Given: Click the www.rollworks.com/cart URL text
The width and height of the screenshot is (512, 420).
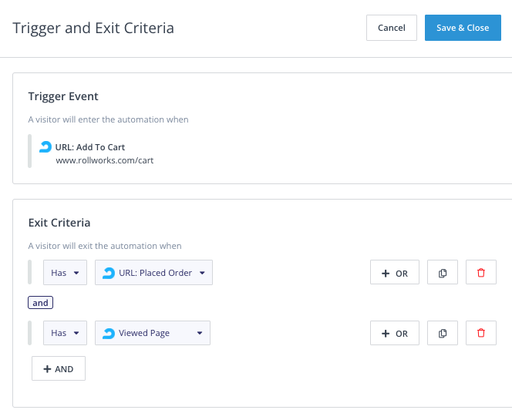Looking at the screenshot, I should click(x=105, y=160).
